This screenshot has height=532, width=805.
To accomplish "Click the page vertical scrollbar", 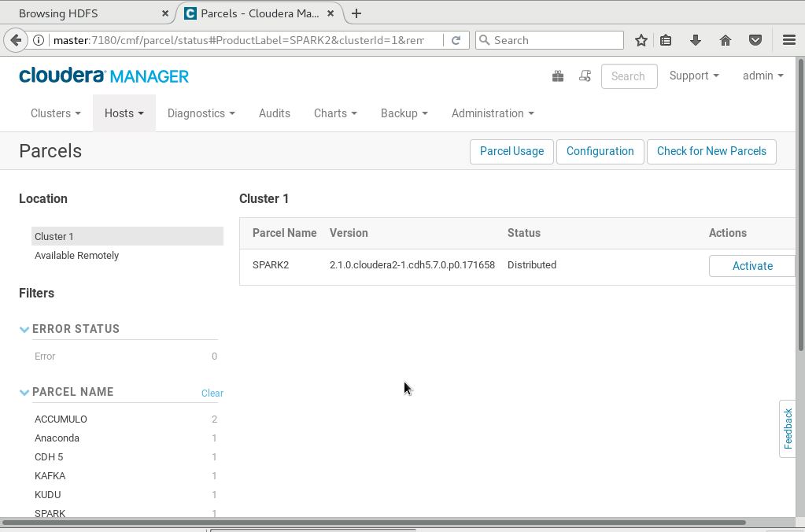I will (x=801, y=205).
